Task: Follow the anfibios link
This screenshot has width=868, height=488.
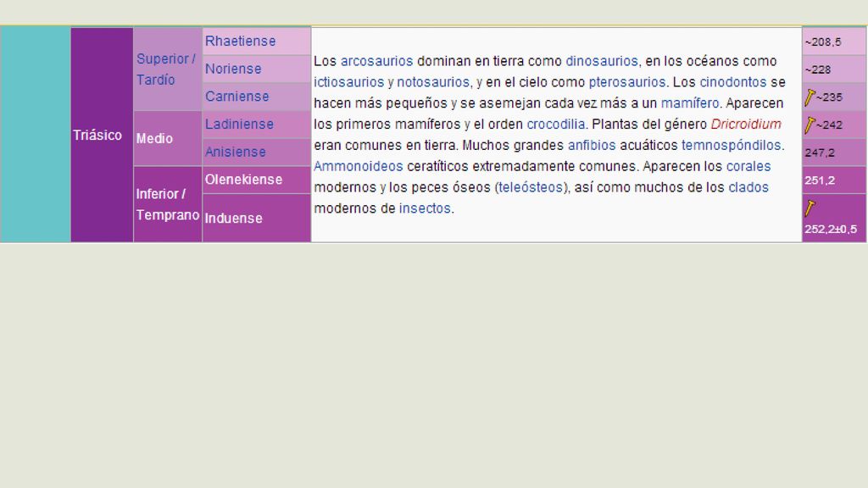Action: [592, 145]
